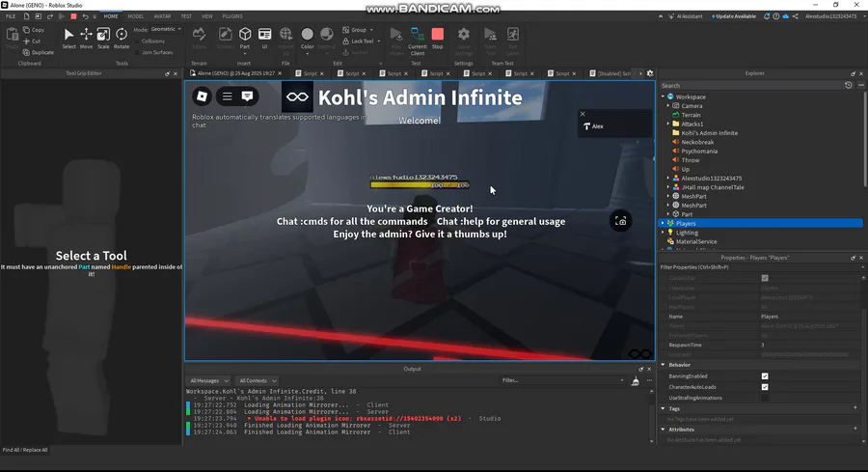Open the Alone (GENO) place tab
This screenshot has height=472, width=868.
click(x=236, y=73)
